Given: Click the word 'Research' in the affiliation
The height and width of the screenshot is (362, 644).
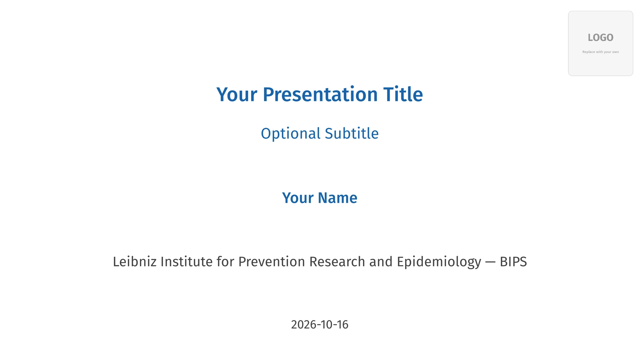Looking at the screenshot, I should tap(337, 261).
